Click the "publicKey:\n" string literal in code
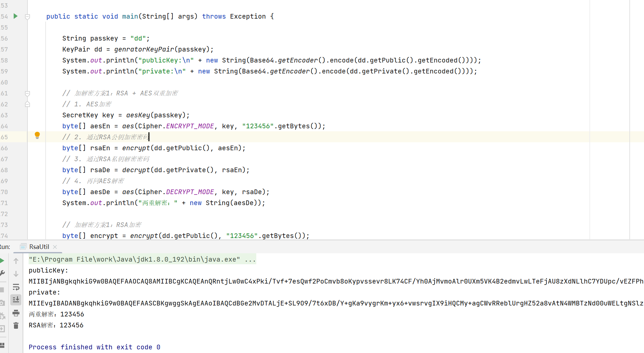The width and height of the screenshot is (644, 353). (166, 60)
